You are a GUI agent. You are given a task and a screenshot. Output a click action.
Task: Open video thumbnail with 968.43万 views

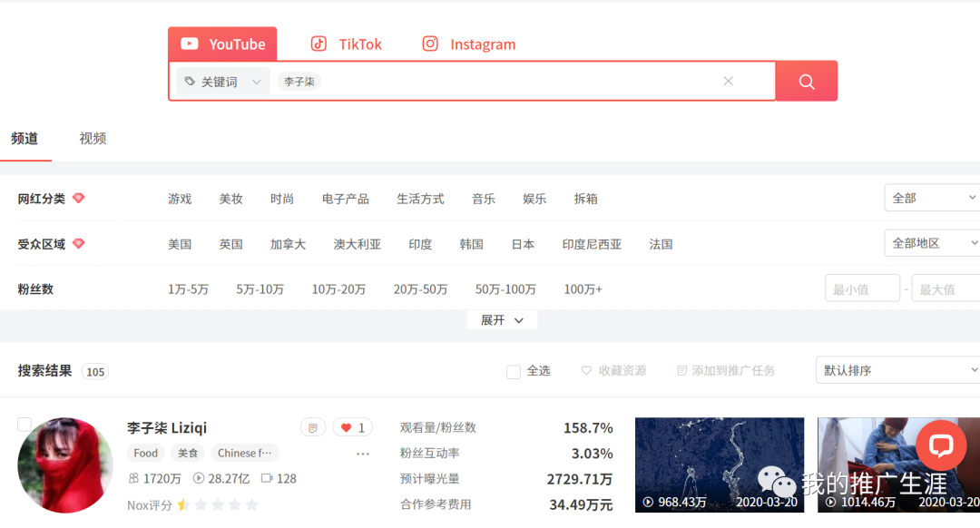[x=720, y=464]
